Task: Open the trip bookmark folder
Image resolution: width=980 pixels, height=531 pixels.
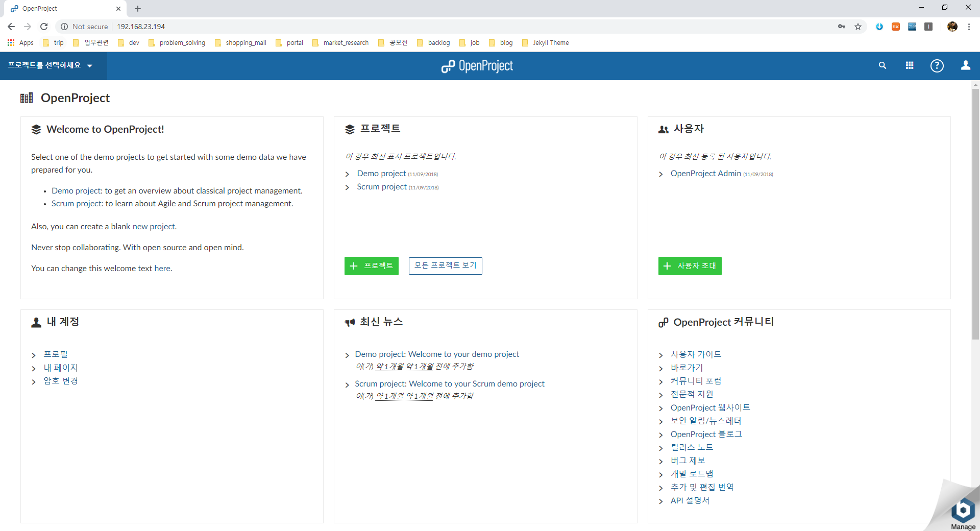Action: 54,43
